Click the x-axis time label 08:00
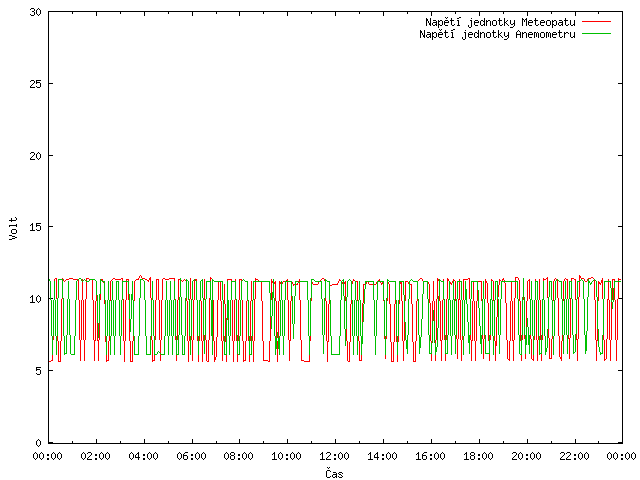Viewport: 640px width, 480px height. [239, 456]
